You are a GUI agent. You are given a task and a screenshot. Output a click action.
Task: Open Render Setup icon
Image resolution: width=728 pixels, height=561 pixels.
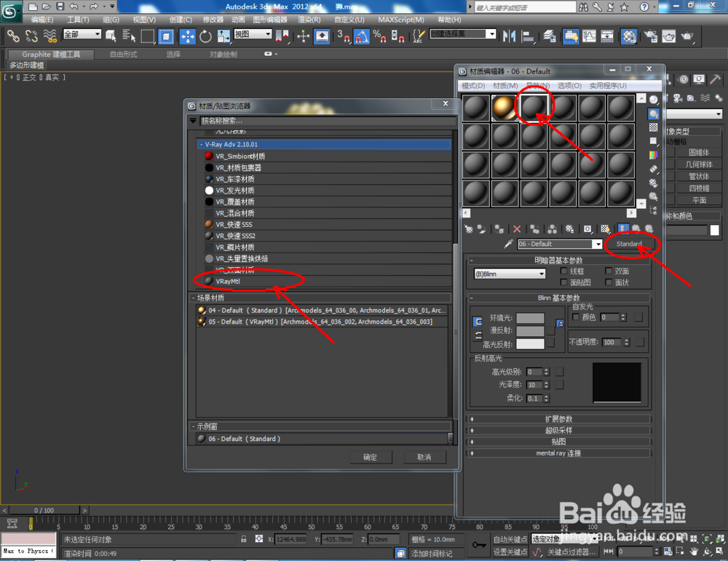(x=650, y=36)
